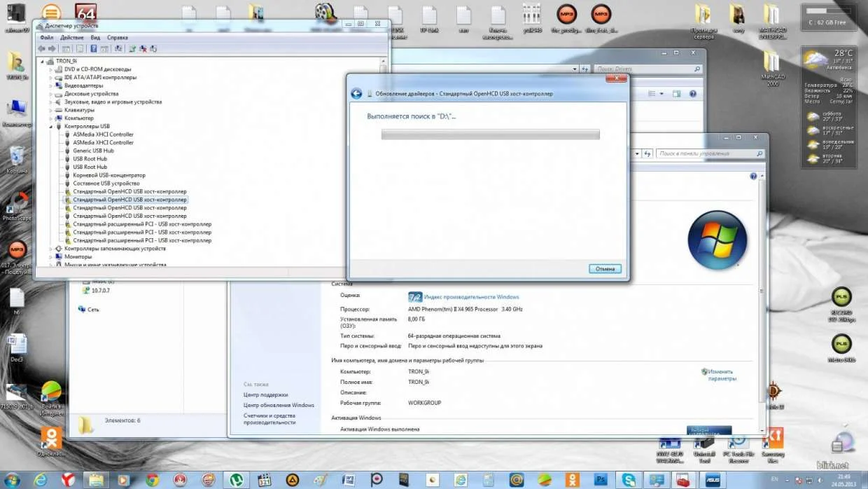This screenshot has height=489, width=868.
Task: Click the PhotoScape desktop shortcut
Action: click(x=17, y=207)
